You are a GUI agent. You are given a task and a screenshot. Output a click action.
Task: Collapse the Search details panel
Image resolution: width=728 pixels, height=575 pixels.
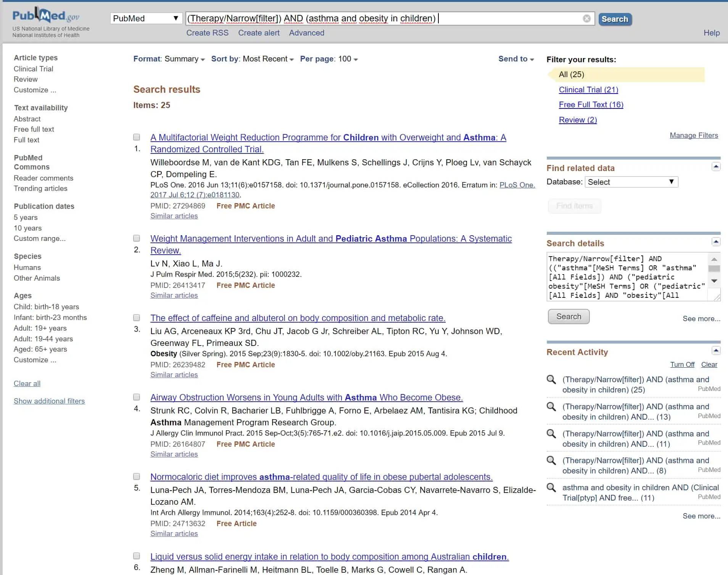[x=716, y=242]
